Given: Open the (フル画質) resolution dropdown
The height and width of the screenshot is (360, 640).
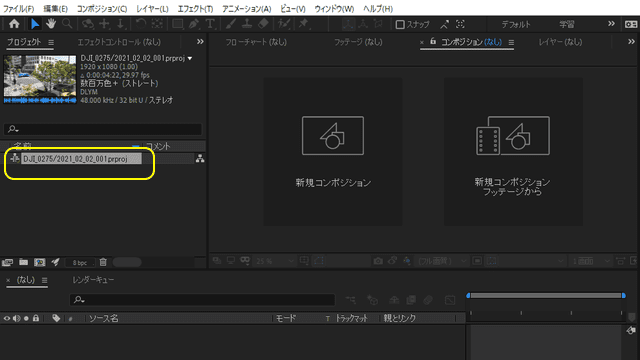Looking at the screenshot, I should [442, 261].
